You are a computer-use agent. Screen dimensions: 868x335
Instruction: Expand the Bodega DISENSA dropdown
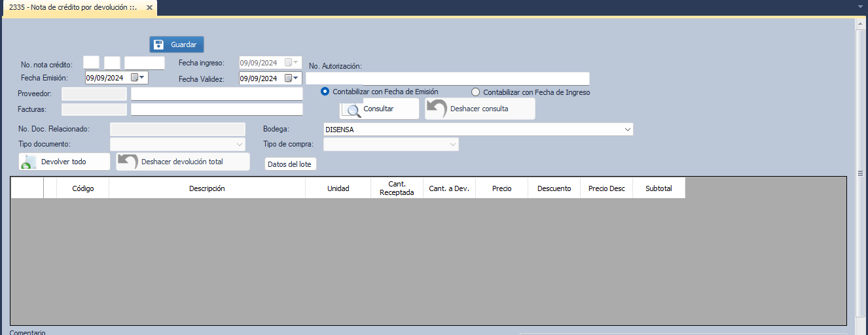(628, 130)
